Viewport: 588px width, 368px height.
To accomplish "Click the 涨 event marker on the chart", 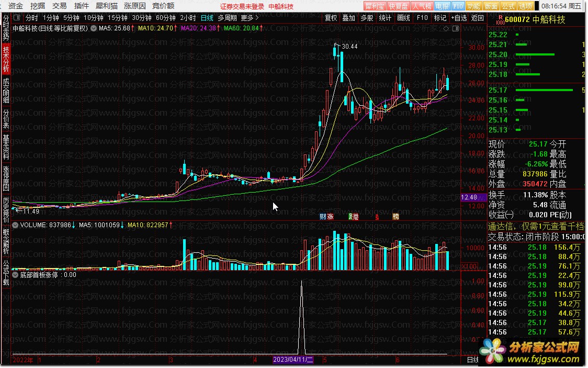I will click(x=330, y=216).
